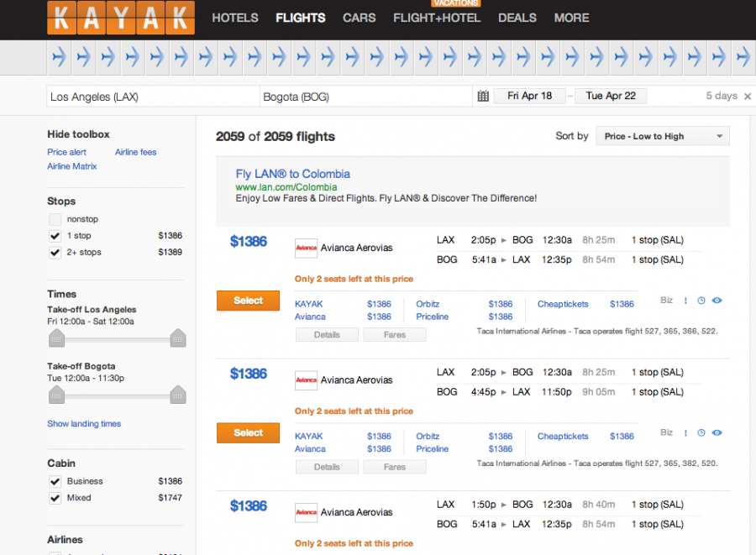Click the exclamation alert icon on first result

(685, 301)
